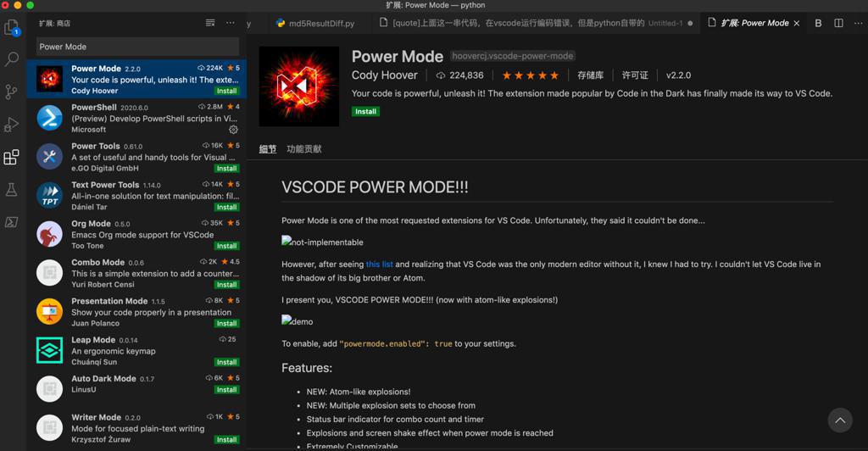
Task: Install the Text Power Tools extension
Action: pyautogui.click(x=226, y=207)
